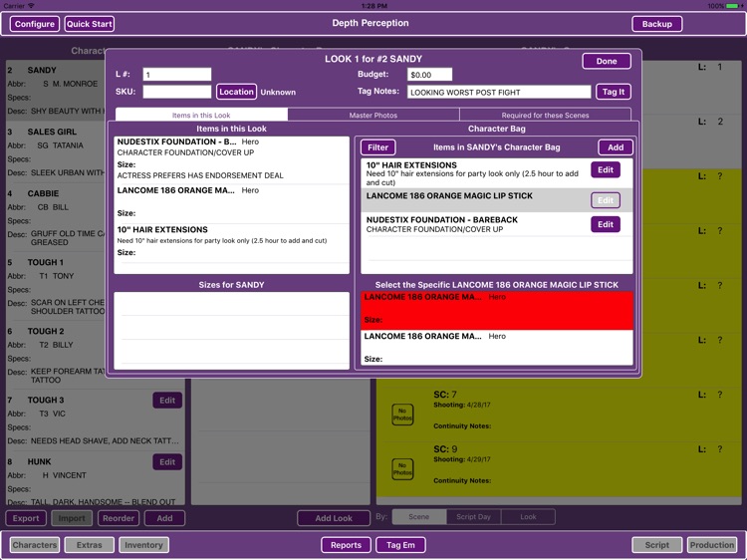Open Required for these Scenes tab
This screenshot has width=747, height=560.
545,115
